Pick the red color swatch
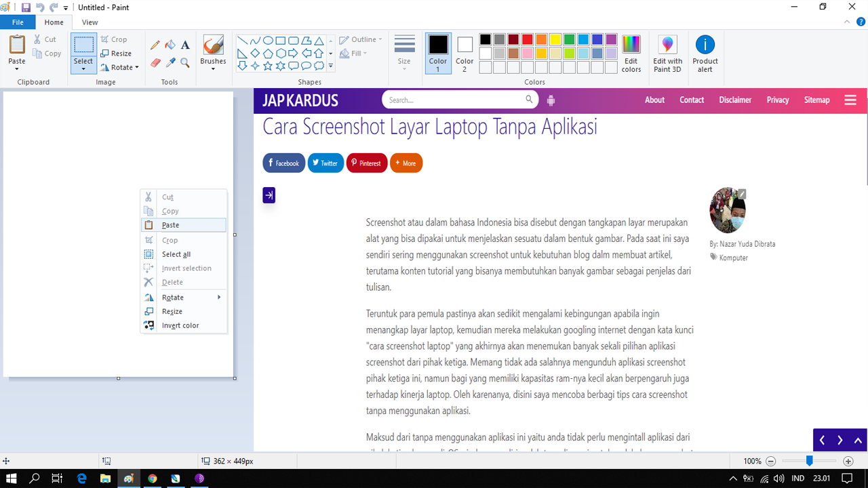The image size is (868, 488). coord(527,39)
